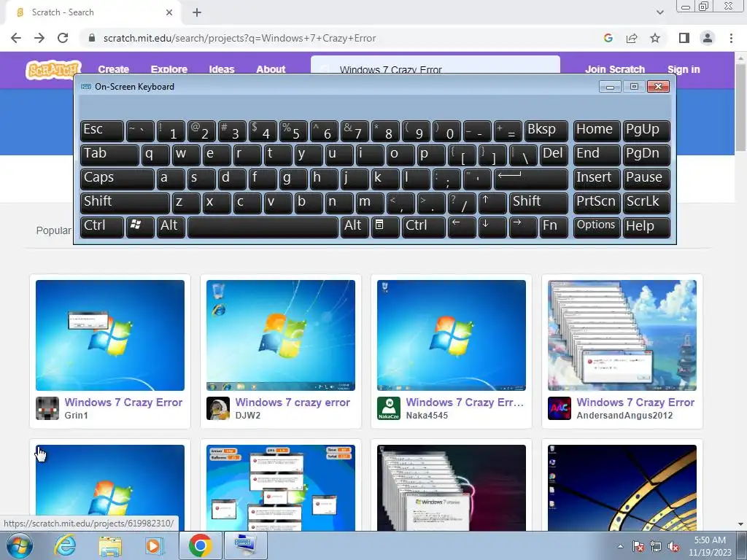This screenshot has width=747, height=560.
Task: Click the browser back arrow
Action: (x=16, y=38)
